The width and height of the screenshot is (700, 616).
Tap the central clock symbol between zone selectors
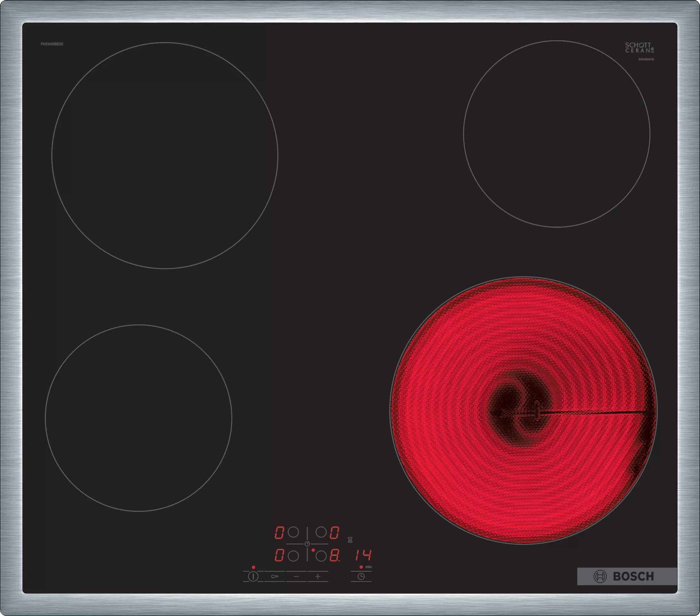pos(307,544)
